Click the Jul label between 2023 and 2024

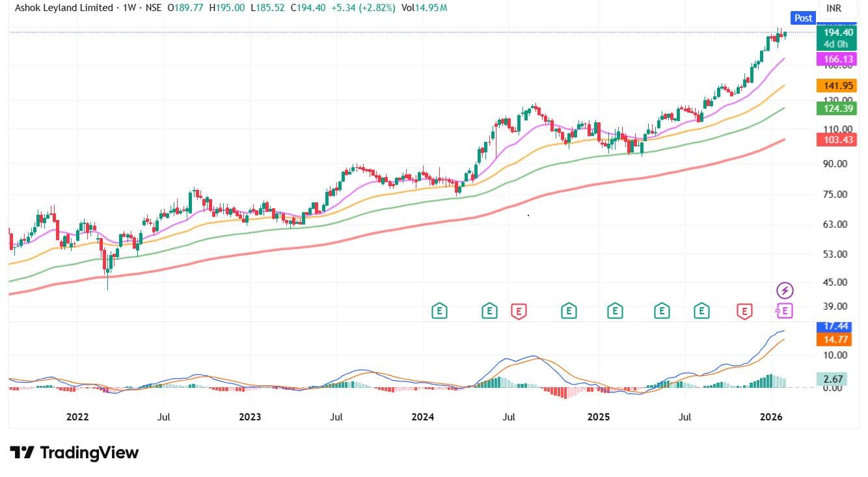point(336,416)
